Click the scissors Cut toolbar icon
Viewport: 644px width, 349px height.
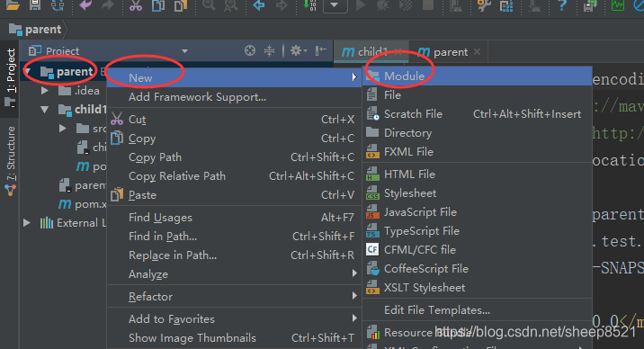click(136, 4)
